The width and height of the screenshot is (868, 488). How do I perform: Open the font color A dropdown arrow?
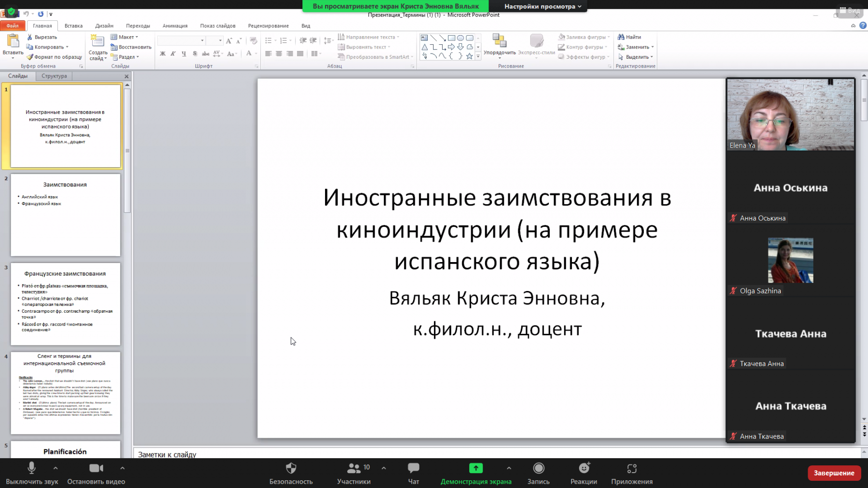pos(256,53)
